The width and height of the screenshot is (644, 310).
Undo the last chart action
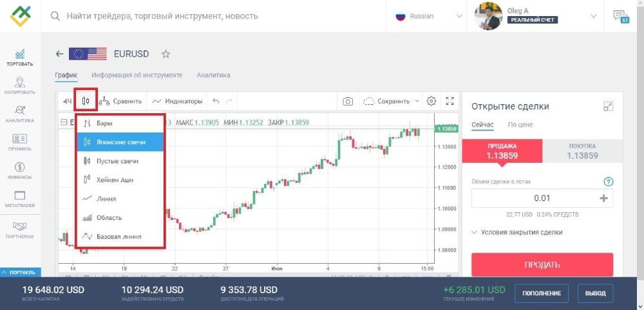[x=216, y=101]
